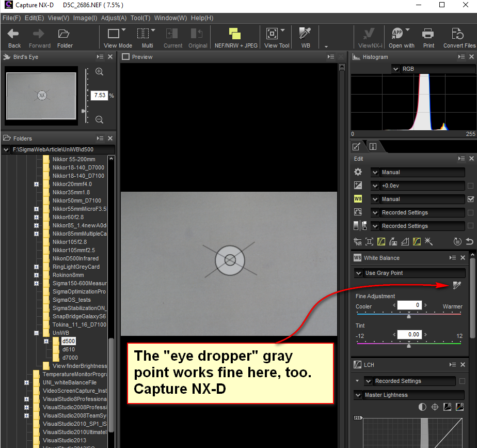The height and width of the screenshot is (448, 477).
Task: Click the Back navigation arrow
Action: coord(13,34)
